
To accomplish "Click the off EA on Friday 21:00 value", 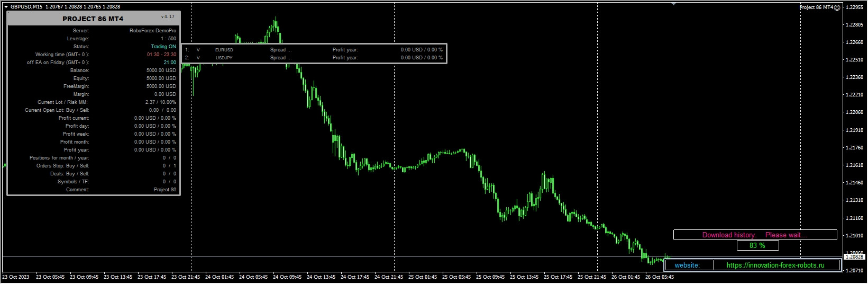I will (x=170, y=63).
